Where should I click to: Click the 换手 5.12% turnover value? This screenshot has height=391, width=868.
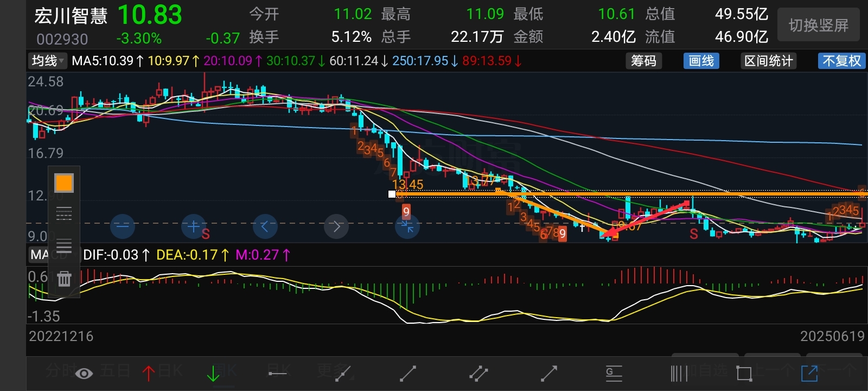pyautogui.click(x=352, y=37)
